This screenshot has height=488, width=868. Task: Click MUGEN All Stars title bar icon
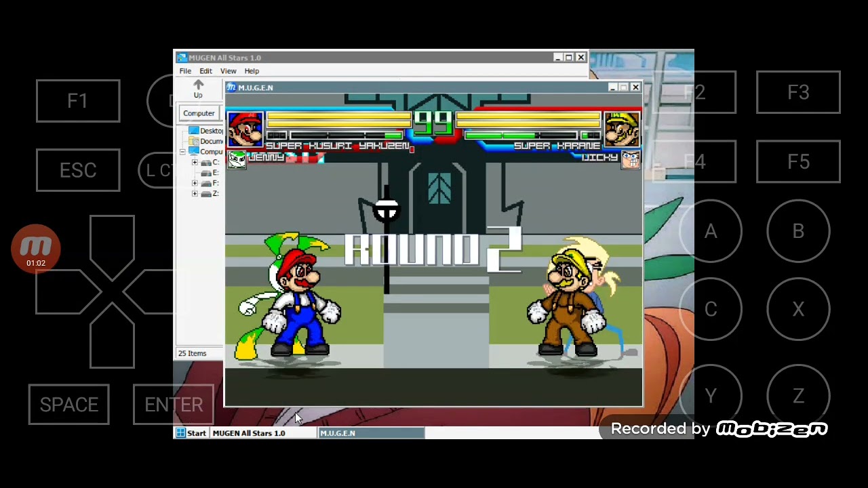pyautogui.click(x=181, y=58)
